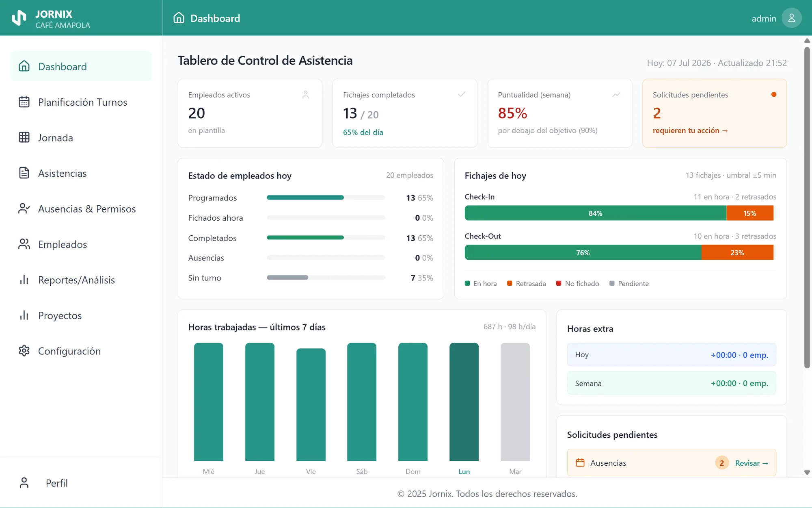This screenshot has width=812, height=508.
Task: Click the Asistencias document icon
Action: (x=24, y=173)
